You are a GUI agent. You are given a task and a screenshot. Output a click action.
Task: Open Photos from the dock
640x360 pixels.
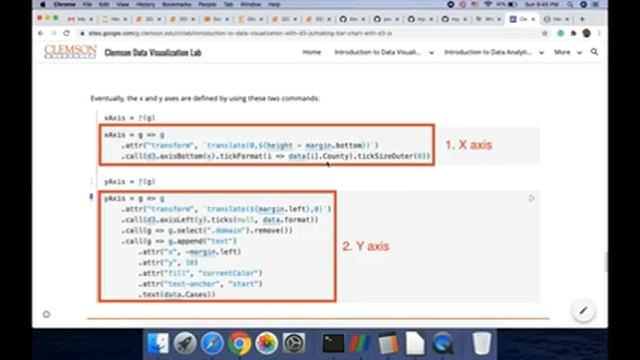pos(266,343)
